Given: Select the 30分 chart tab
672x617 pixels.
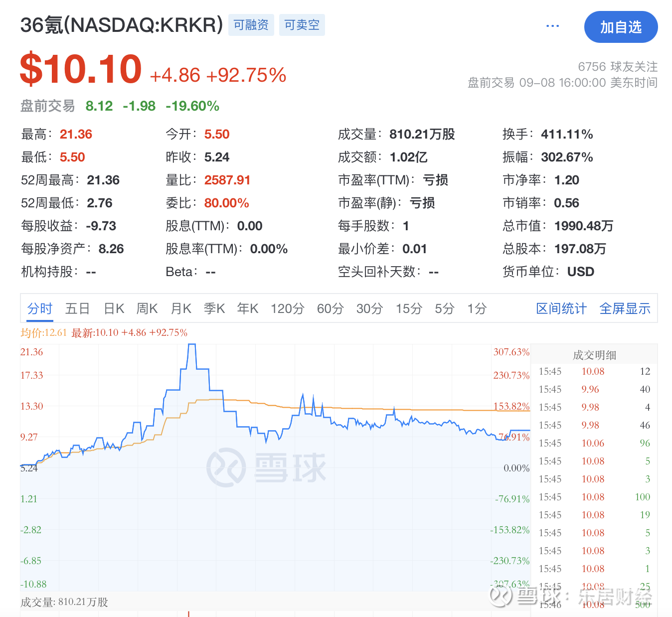Looking at the screenshot, I should pyautogui.click(x=369, y=308).
